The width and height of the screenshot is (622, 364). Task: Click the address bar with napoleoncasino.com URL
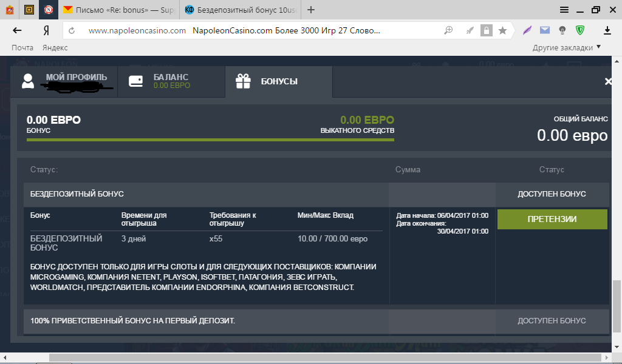[x=254, y=30]
